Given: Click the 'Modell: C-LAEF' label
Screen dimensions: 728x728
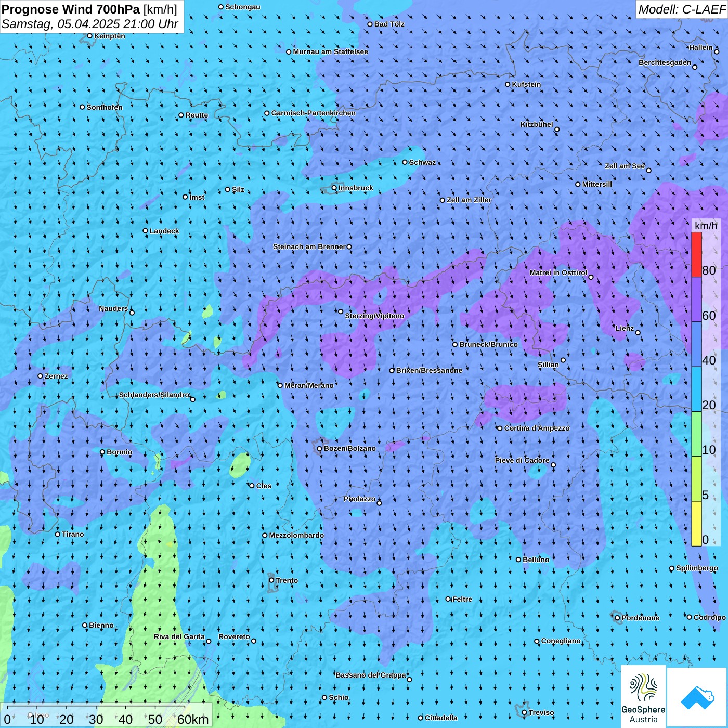Looking at the screenshot, I should tap(682, 9).
